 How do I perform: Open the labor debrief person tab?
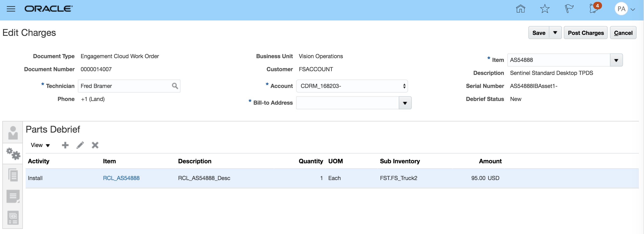[13, 132]
